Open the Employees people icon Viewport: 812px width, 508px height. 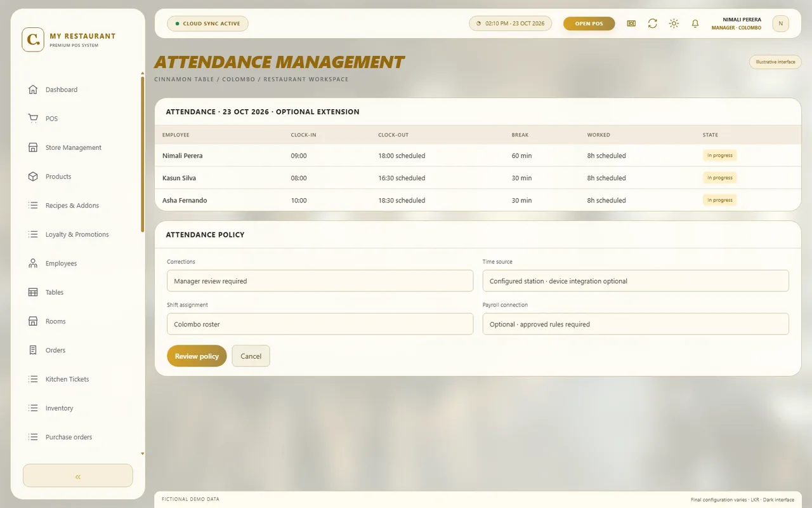33,264
